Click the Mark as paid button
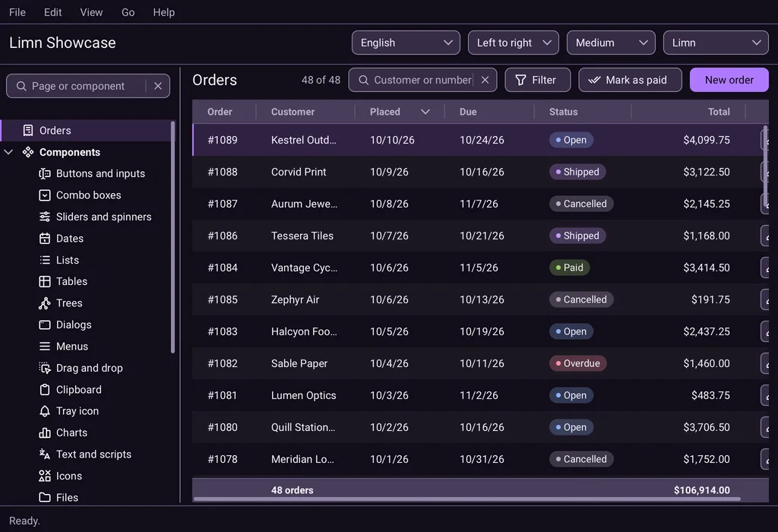 630,80
